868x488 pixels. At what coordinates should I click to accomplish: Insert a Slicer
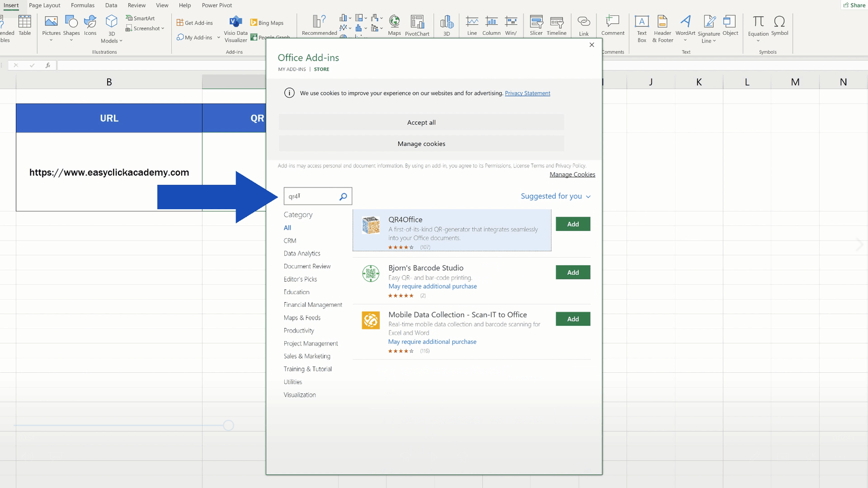(x=536, y=25)
